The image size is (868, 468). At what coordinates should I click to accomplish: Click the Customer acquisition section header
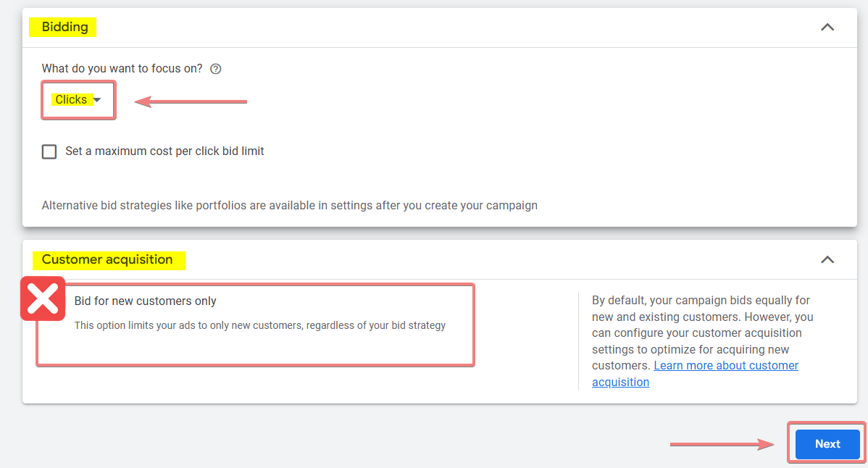coord(109,259)
